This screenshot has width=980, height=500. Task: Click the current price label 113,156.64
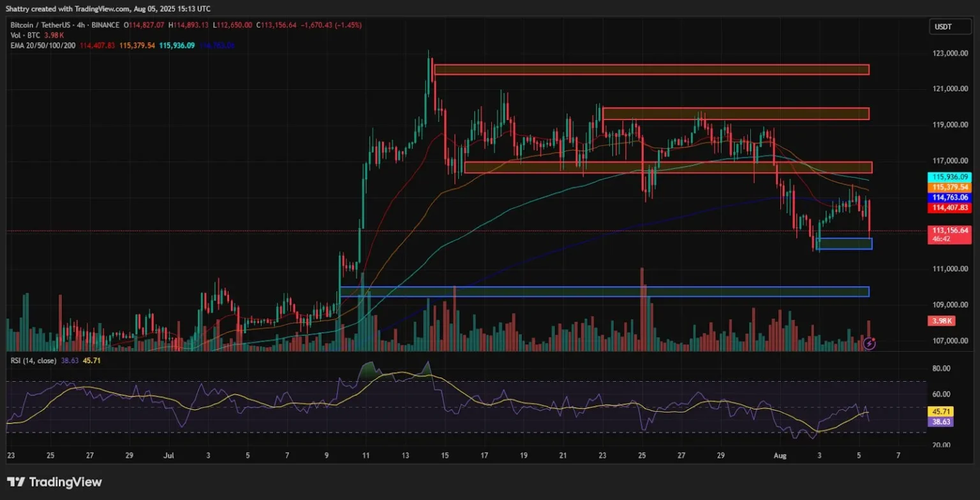click(950, 231)
